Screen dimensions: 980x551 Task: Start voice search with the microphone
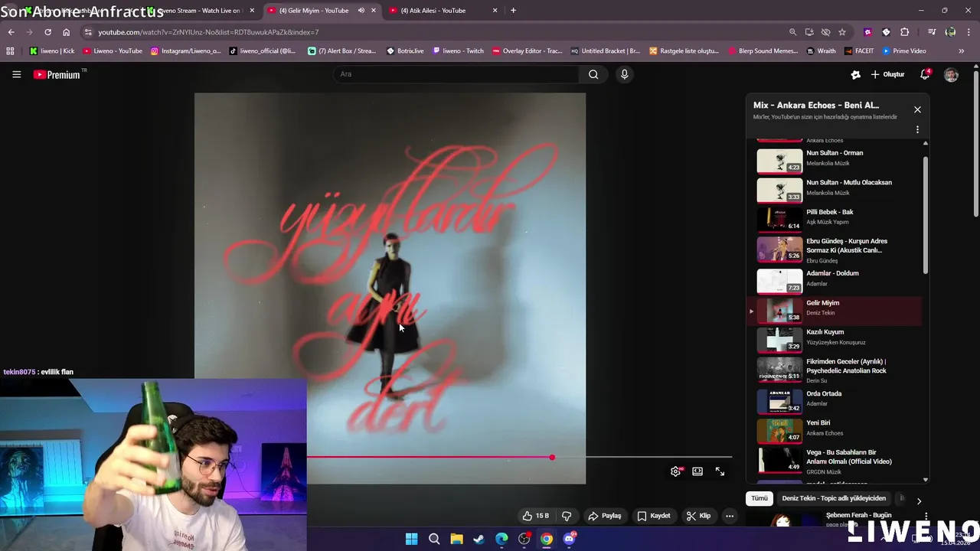624,74
